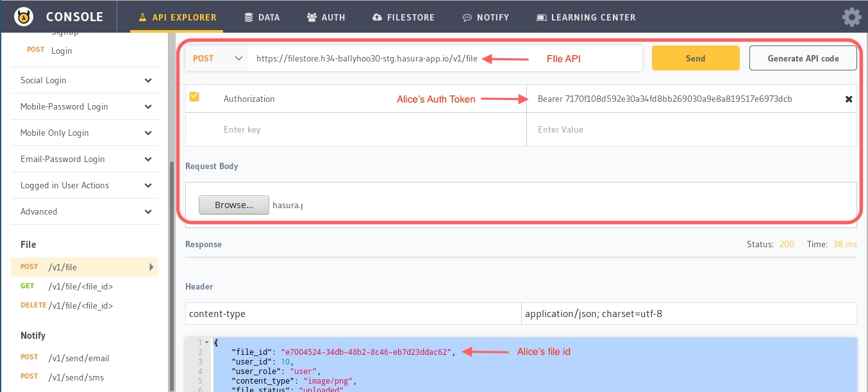
Task: Click the Request Body label
Action: coord(212,166)
